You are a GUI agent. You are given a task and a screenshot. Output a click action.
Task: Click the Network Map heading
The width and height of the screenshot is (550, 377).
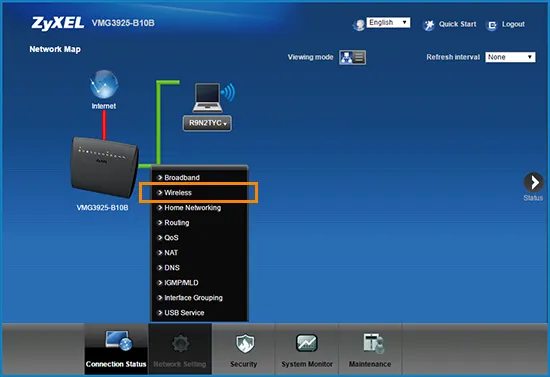tap(55, 49)
